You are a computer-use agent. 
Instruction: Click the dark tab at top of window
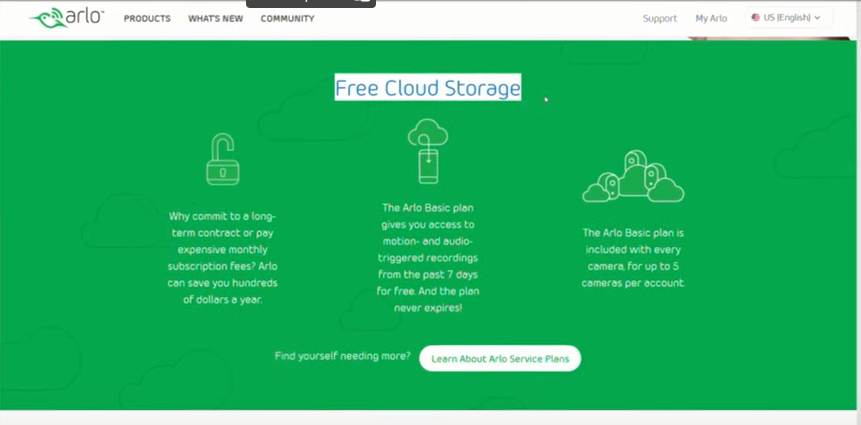pos(311,3)
